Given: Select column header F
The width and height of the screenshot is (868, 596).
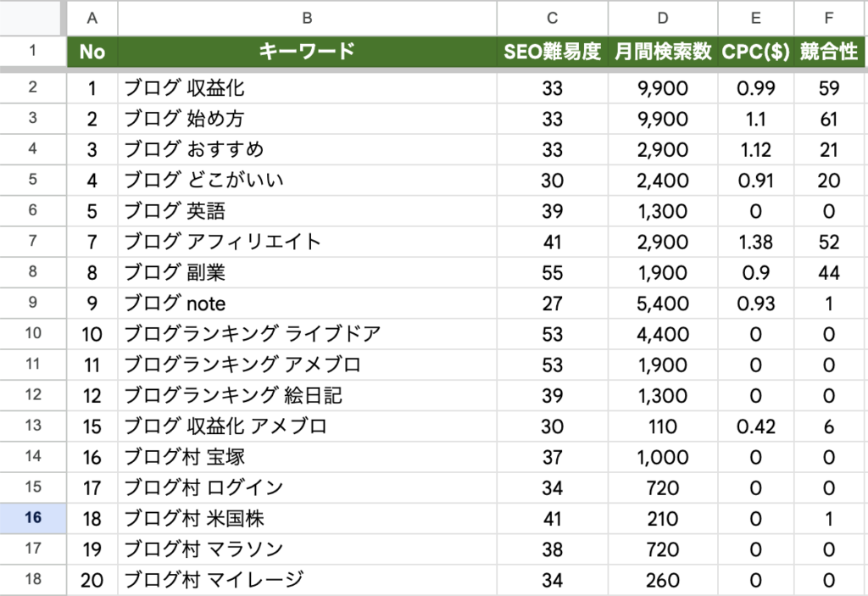Looking at the screenshot, I should click(x=829, y=18).
